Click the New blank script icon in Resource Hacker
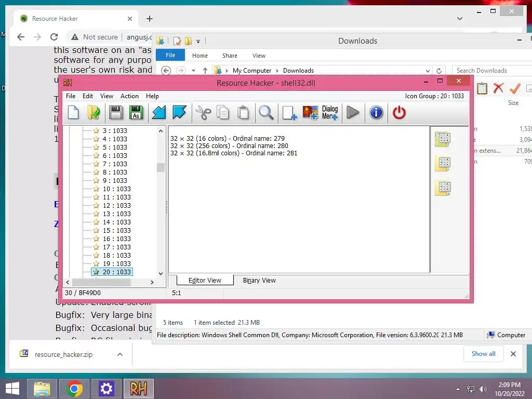Image resolution: width=532 pixels, height=399 pixels. point(73,113)
